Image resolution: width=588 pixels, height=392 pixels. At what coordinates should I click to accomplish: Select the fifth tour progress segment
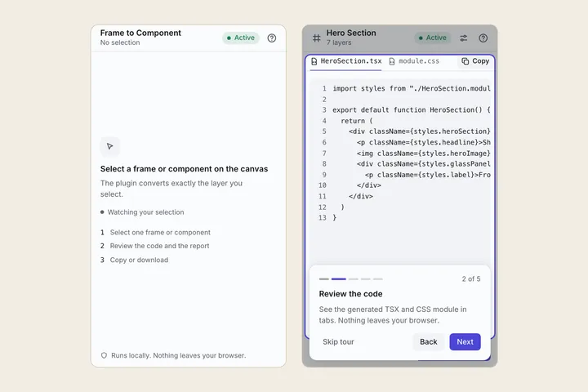coord(378,279)
